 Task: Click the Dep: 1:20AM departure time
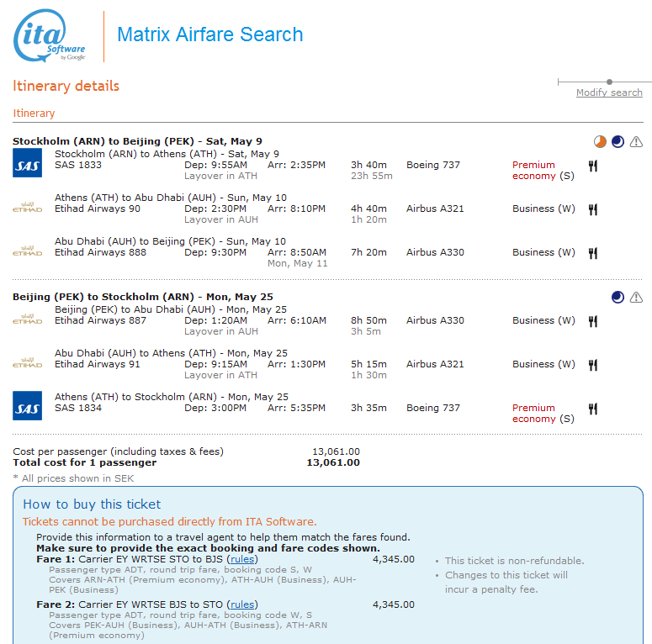pos(215,320)
